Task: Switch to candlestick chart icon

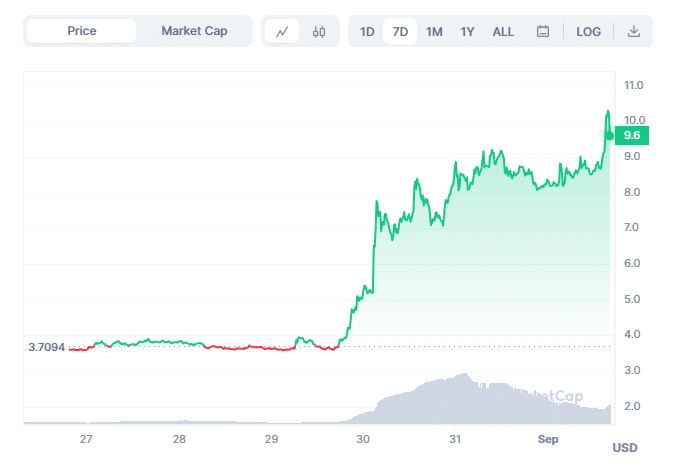Action: (319, 31)
